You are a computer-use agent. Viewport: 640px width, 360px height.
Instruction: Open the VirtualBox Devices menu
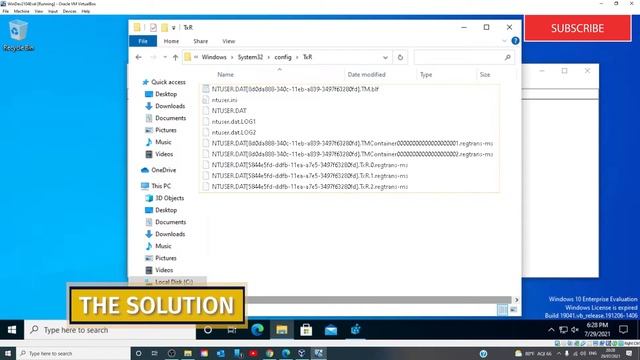point(69,11)
